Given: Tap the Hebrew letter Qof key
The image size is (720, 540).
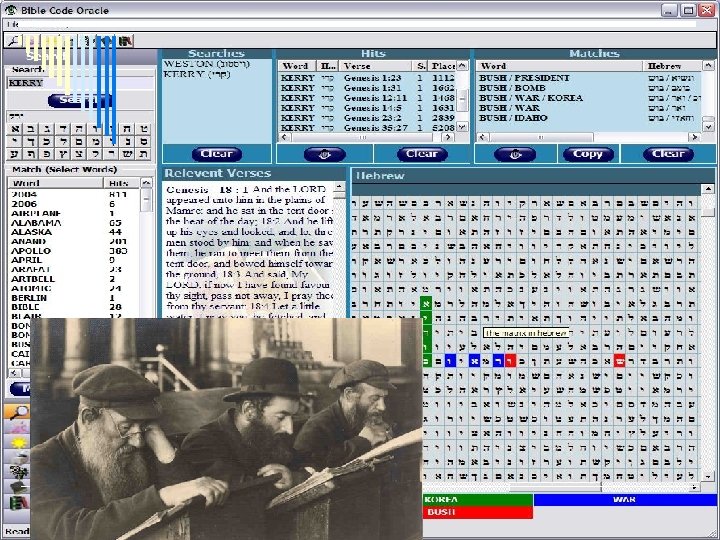Looking at the screenshot, I should pyautogui.click(x=96, y=154).
